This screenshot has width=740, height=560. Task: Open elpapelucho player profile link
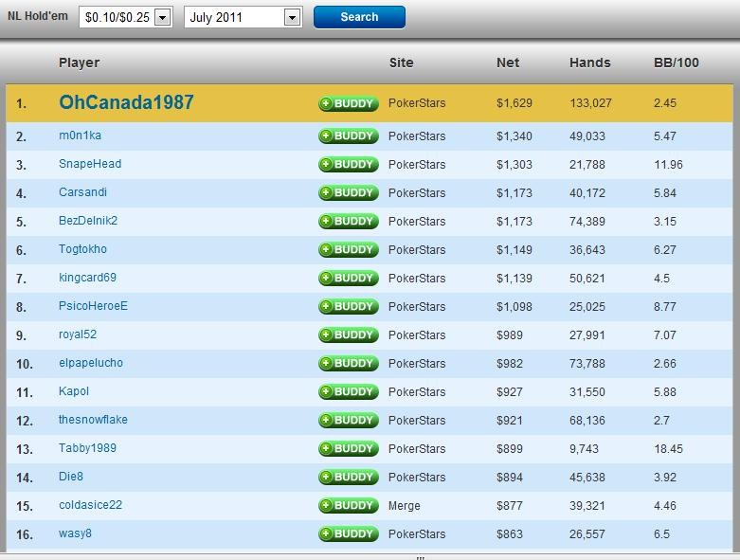coord(91,362)
